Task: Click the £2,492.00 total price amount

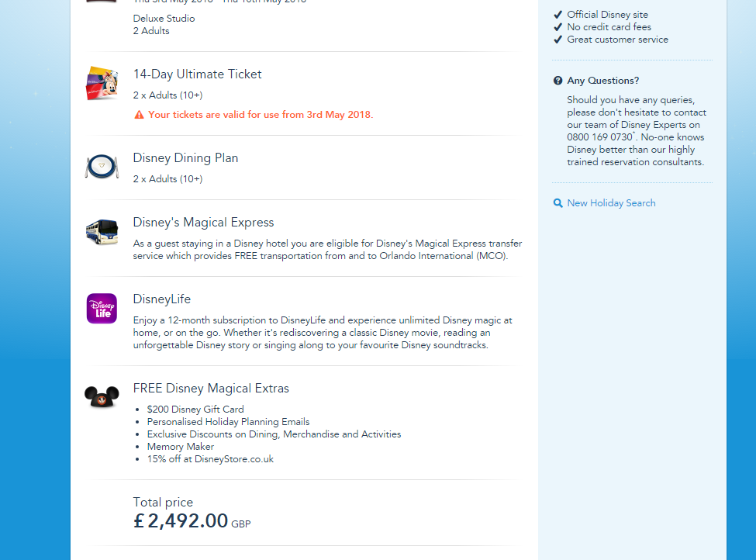Action: pos(181,521)
